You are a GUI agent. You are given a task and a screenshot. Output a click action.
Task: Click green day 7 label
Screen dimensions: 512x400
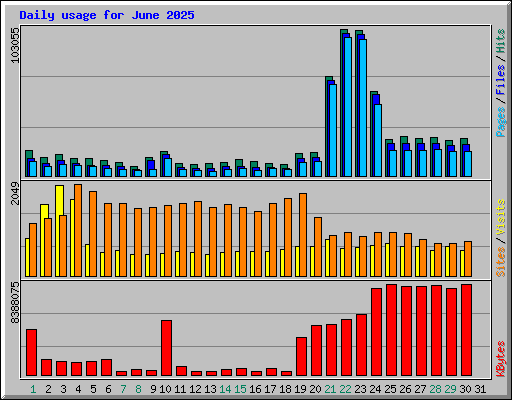pyautogui.click(x=123, y=389)
